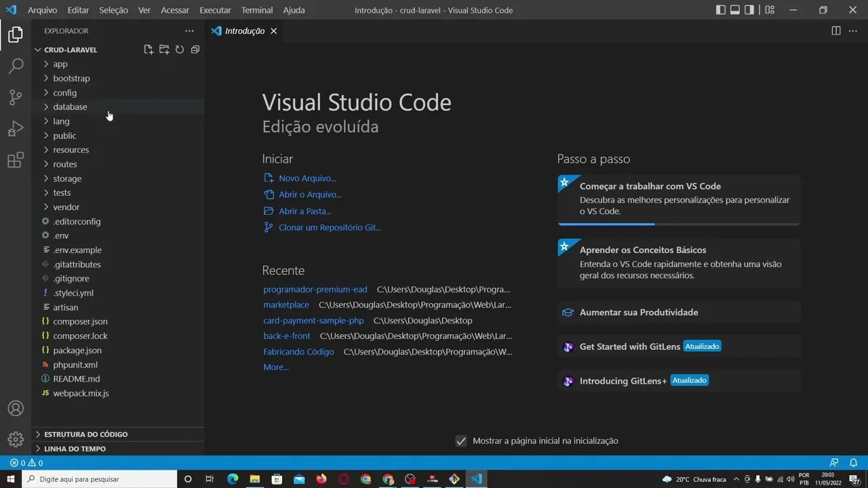Open composer.json file
Screen dimensions: 868x488
[118, 321]
